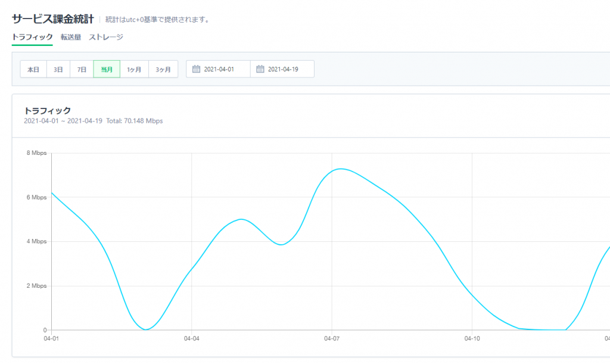Set the period to 7日
Viewport: 610px width, 364px height.
(x=82, y=69)
